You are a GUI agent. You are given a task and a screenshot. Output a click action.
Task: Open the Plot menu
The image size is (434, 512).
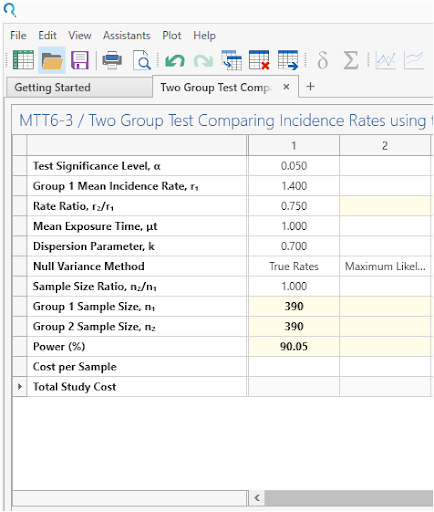point(172,35)
